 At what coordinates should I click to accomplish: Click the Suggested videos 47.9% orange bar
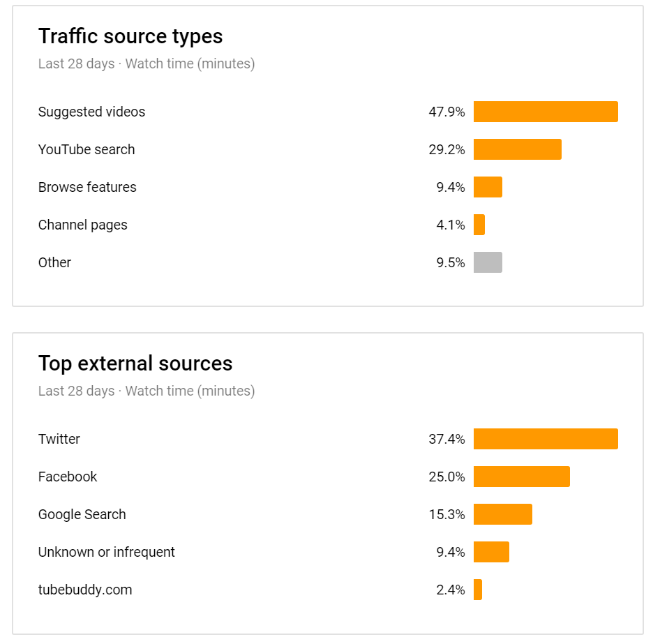click(x=546, y=112)
